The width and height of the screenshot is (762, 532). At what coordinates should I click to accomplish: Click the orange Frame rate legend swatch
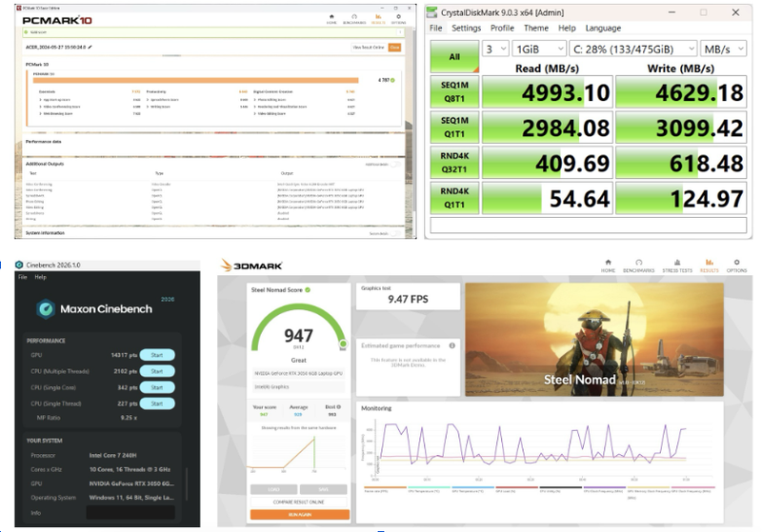[385, 487]
